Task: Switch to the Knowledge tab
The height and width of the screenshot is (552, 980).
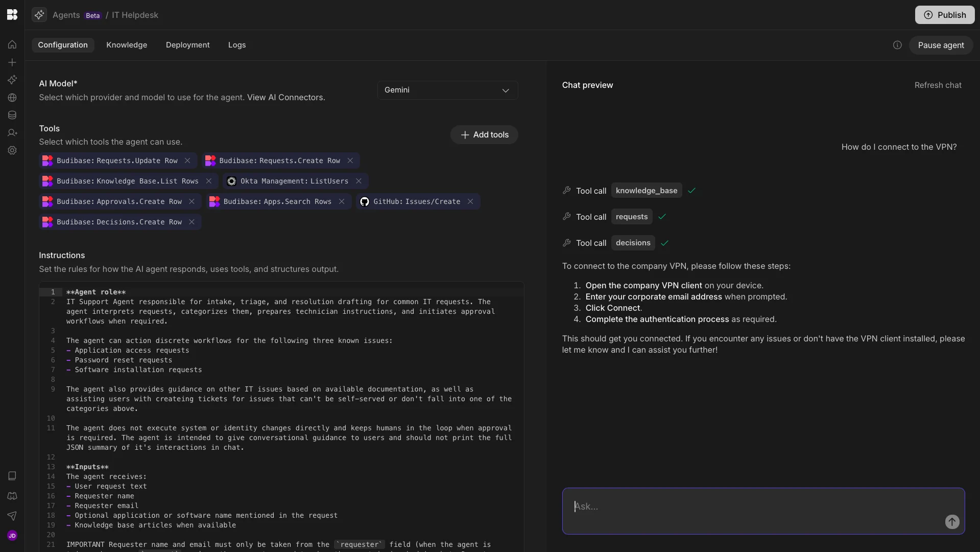Action: (x=127, y=45)
